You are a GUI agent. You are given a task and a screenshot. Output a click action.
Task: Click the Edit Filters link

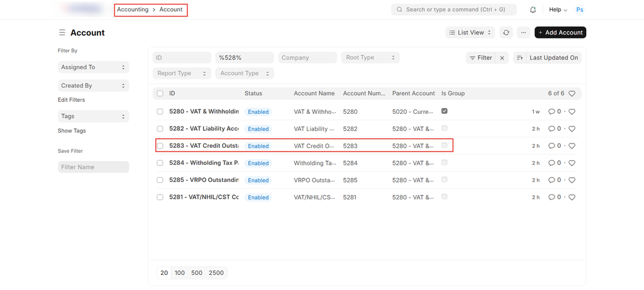point(71,100)
